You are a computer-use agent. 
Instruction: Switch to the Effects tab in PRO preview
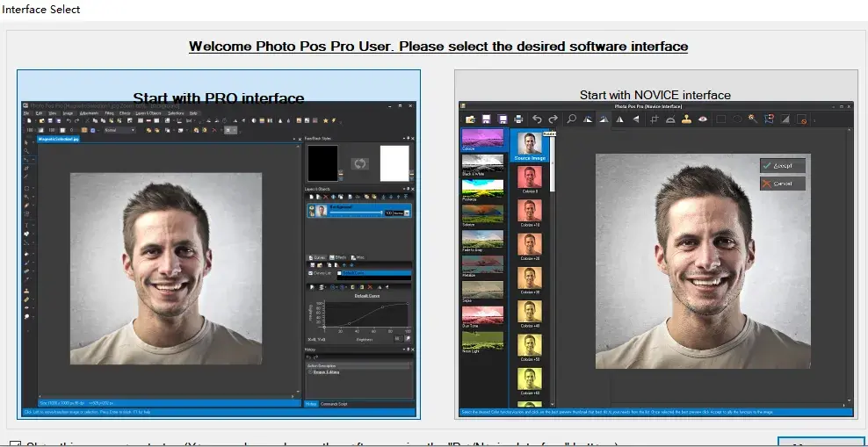click(x=338, y=257)
